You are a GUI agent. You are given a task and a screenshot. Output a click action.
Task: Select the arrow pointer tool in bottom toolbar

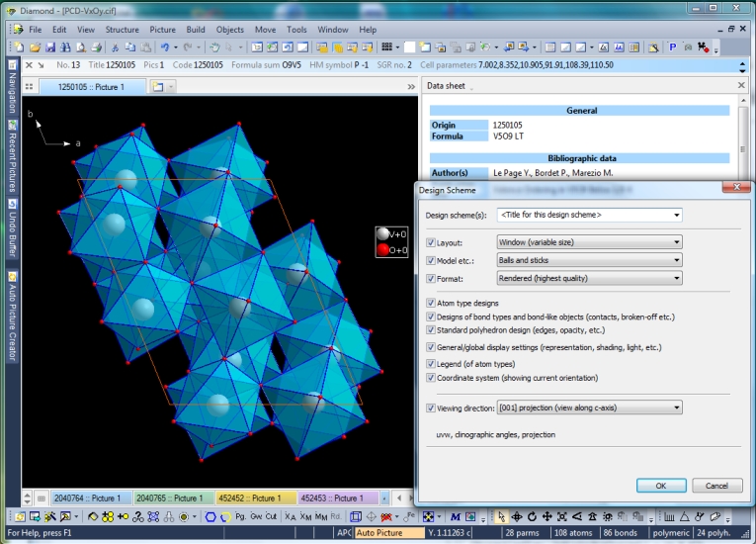(502, 516)
